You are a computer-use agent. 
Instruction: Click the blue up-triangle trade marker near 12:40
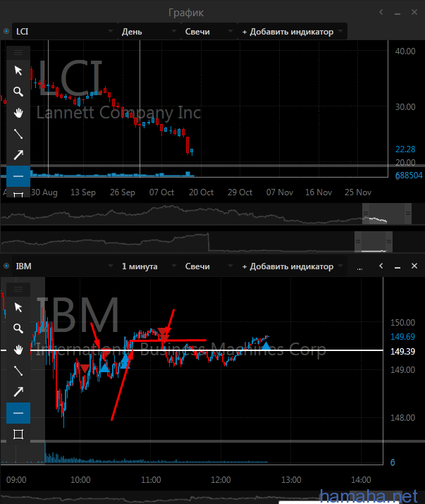point(266,346)
